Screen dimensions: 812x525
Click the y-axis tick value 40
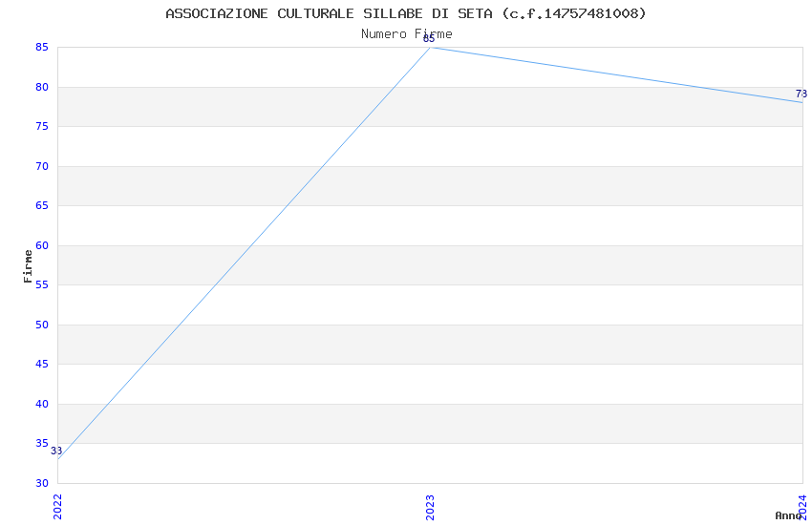(42, 404)
